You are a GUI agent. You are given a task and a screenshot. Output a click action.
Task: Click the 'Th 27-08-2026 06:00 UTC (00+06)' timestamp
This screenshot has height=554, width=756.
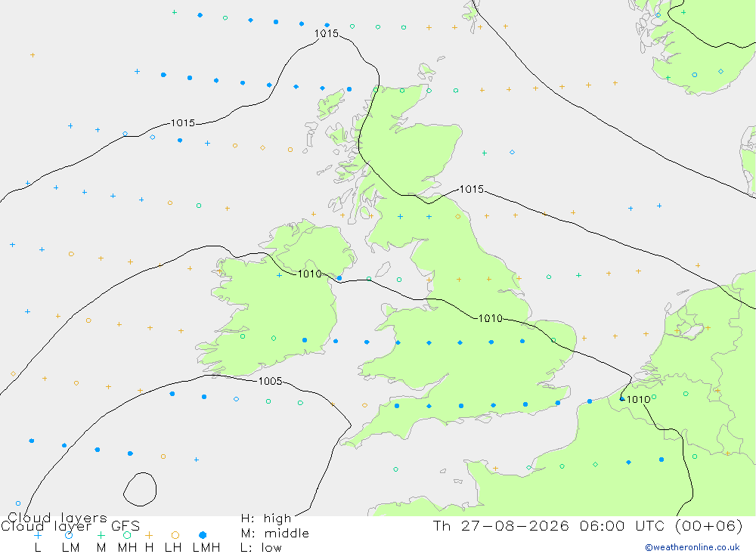point(587,525)
